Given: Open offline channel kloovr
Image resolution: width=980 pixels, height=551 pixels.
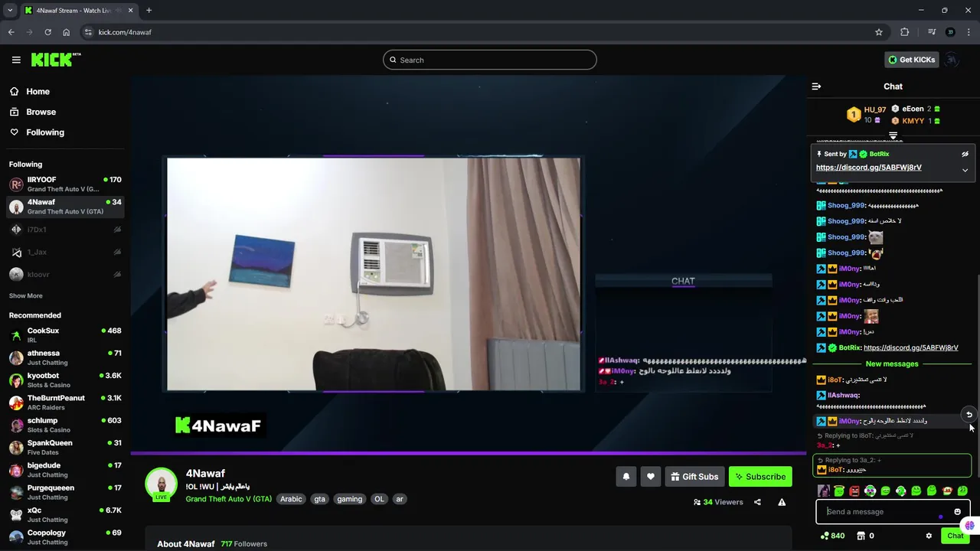Looking at the screenshot, I should pyautogui.click(x=65, y=274).
